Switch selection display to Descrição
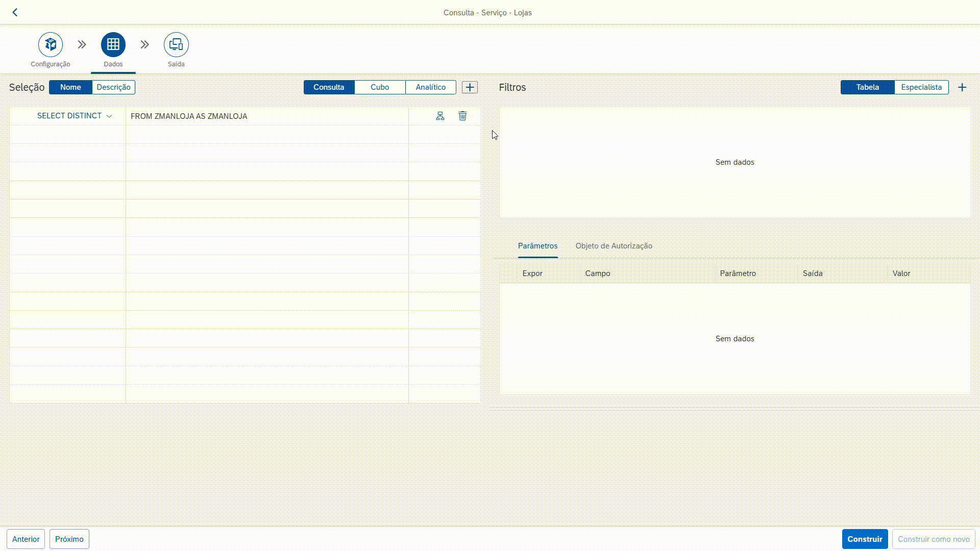The image size is (980, 551). tap(113, 87)
